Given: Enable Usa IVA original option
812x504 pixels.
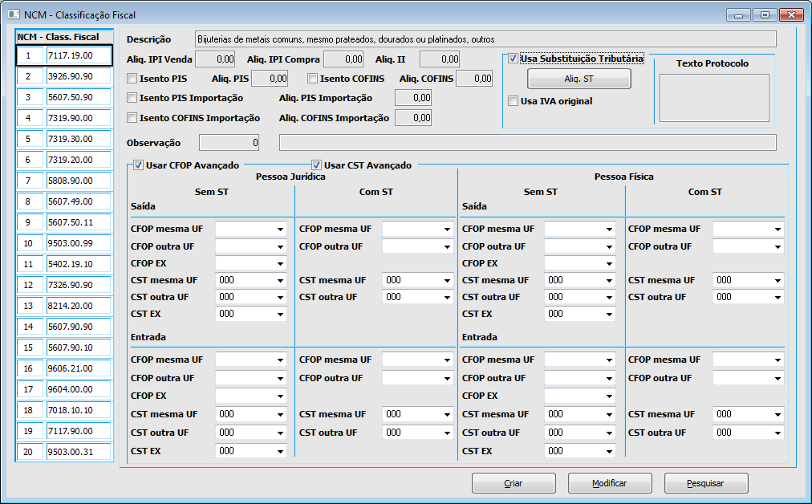Looking at the screenshot, I should (514, 101).
